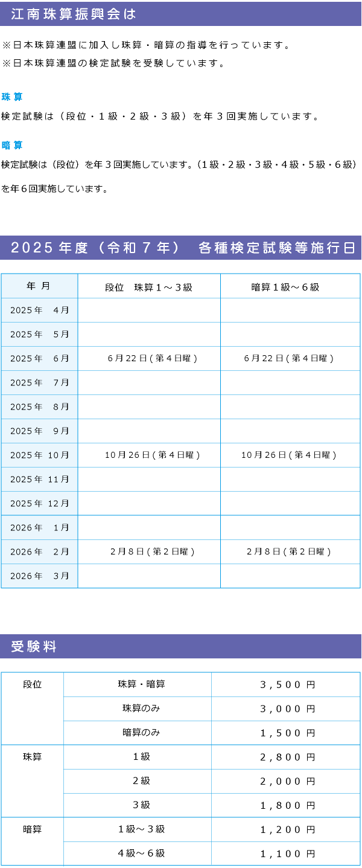The height and width of the screenshot is (868, 362).
Task: Select the 2025年 5月 row label
Action: [39, 334]
